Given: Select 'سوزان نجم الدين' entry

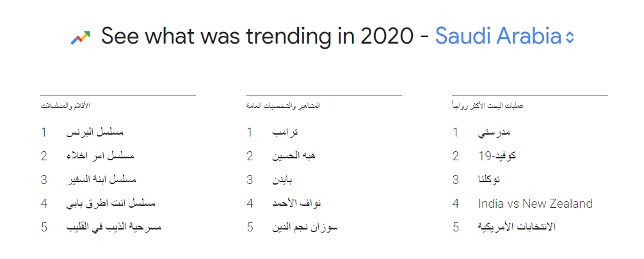Looking at the screenshot, I should point(304,227).
